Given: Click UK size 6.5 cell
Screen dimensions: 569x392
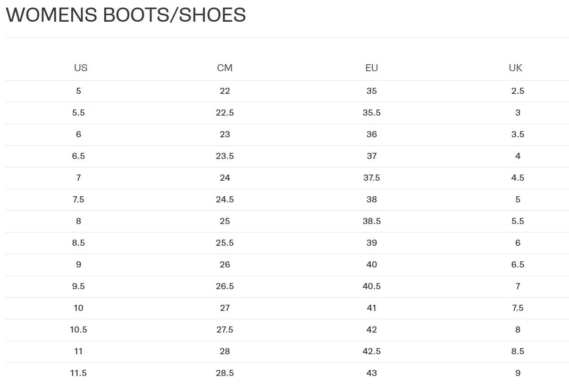Looking at the screenshot, I should [518, 265].
